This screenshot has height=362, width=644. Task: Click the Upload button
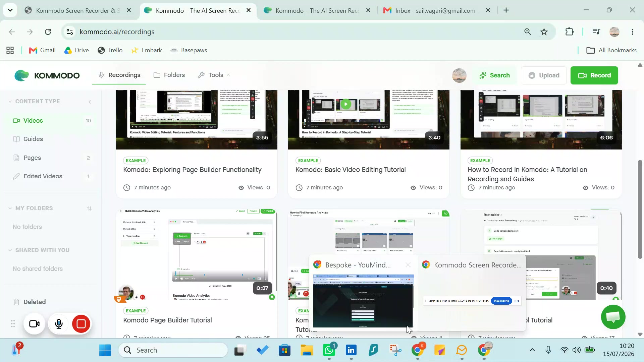[x=544, y=75]
